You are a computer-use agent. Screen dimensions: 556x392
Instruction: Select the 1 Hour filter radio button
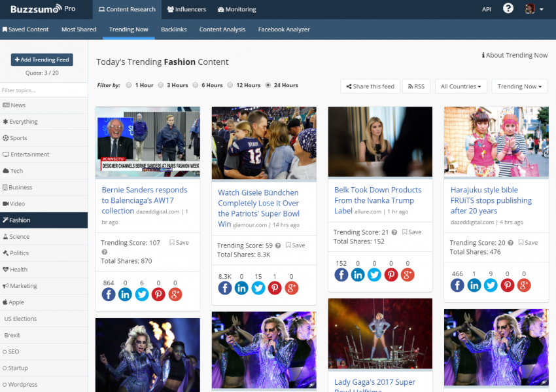point(129,85)
